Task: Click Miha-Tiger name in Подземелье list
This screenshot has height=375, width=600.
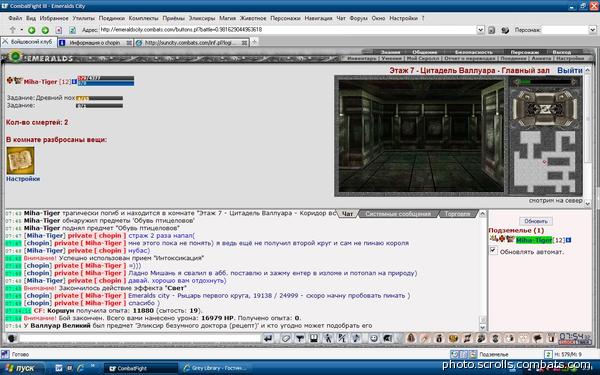Action: pos(534,240)
